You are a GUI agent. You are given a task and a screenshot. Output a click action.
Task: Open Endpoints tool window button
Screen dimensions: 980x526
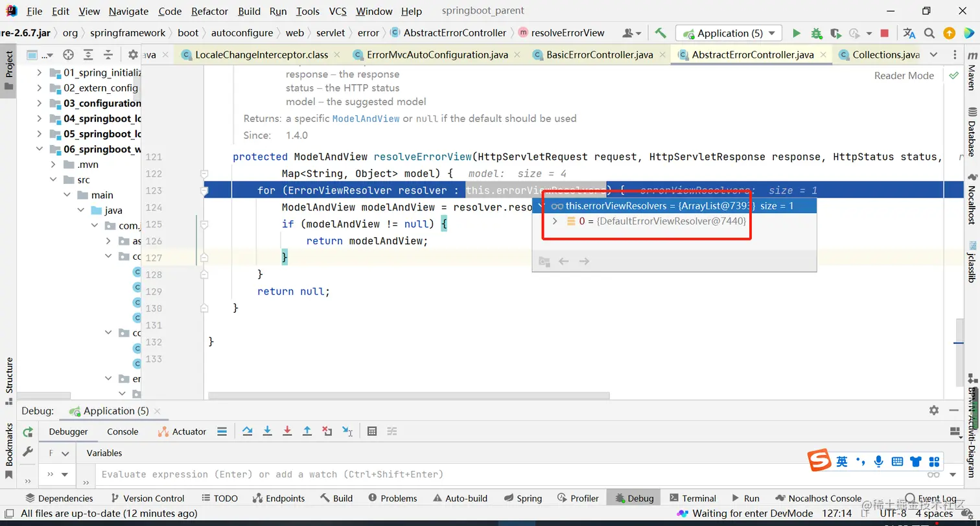click(279, 498)
